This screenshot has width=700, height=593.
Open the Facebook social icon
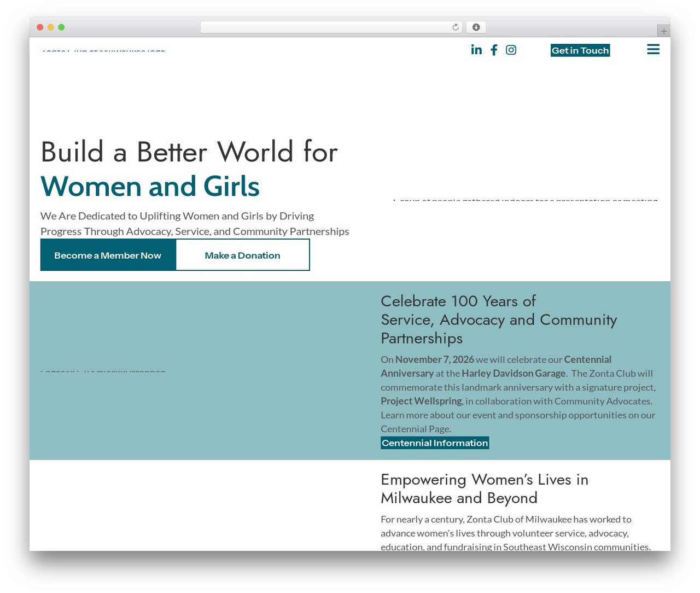[x=494, y=50]
